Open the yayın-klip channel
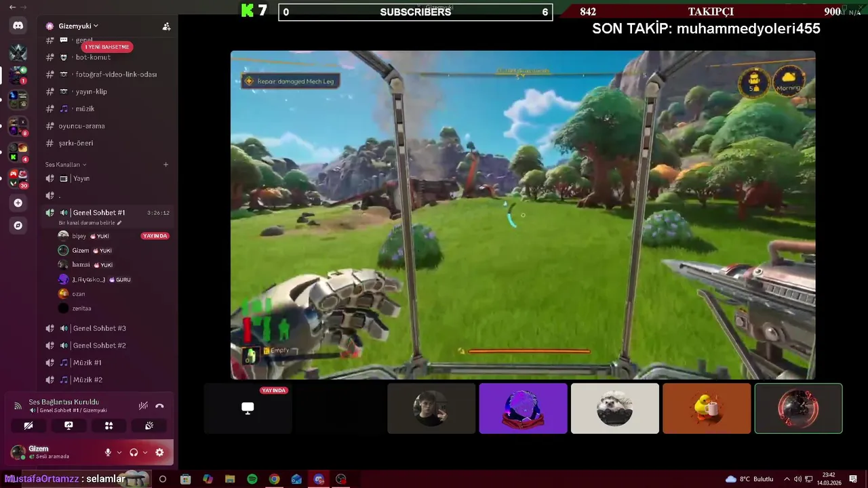 click(x=107, y=91)
